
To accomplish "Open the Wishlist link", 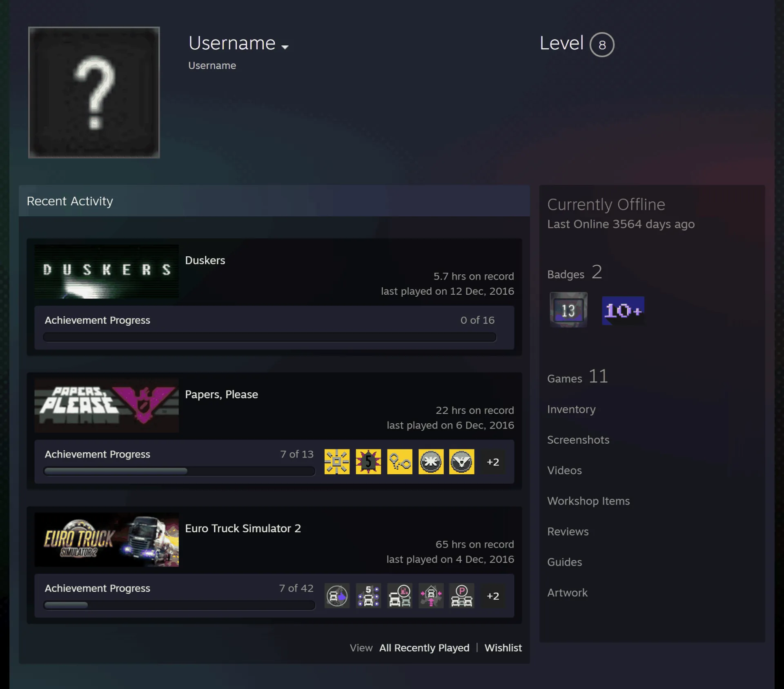I will click(503, 648).
